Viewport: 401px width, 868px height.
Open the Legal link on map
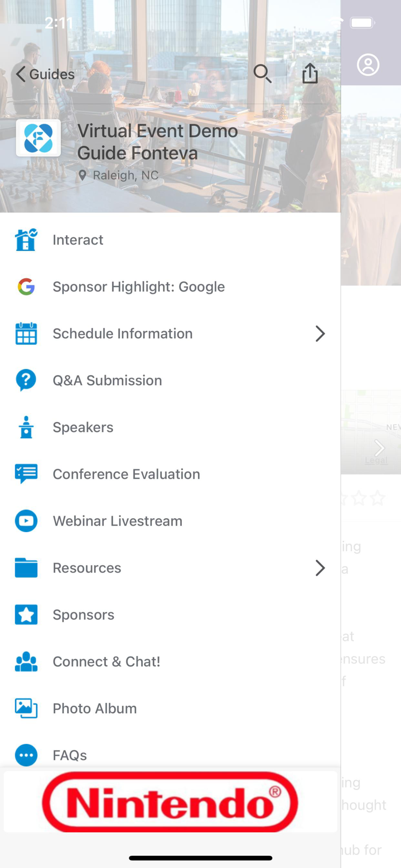coord(376,460)
